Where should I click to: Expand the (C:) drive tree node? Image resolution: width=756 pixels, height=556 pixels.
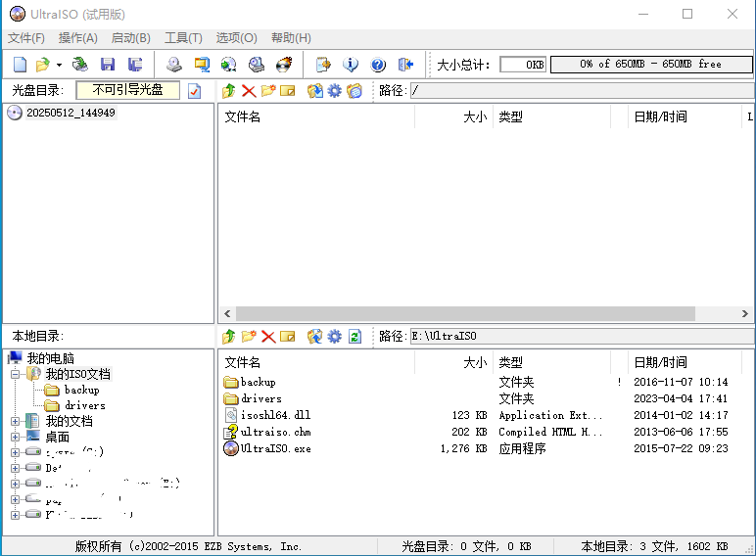pyautogui.click(x=16, y=452)
